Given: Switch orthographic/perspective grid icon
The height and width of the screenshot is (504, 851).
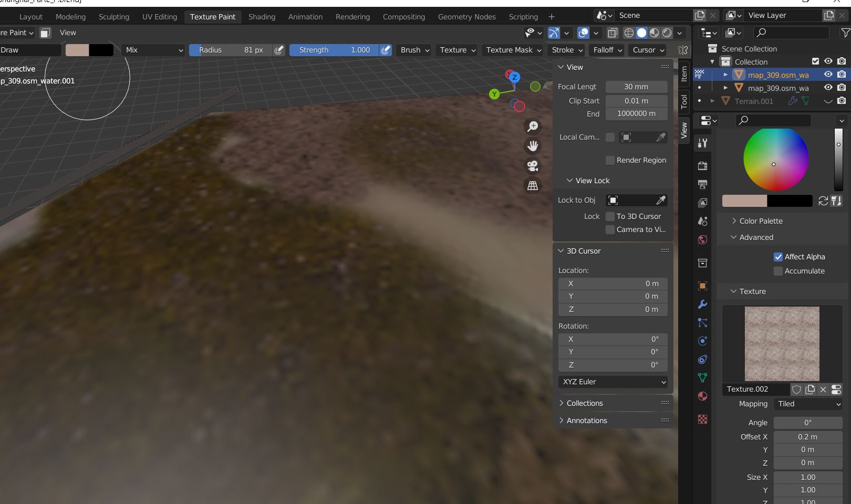Looking at the screenshot, I should (533, 185).
